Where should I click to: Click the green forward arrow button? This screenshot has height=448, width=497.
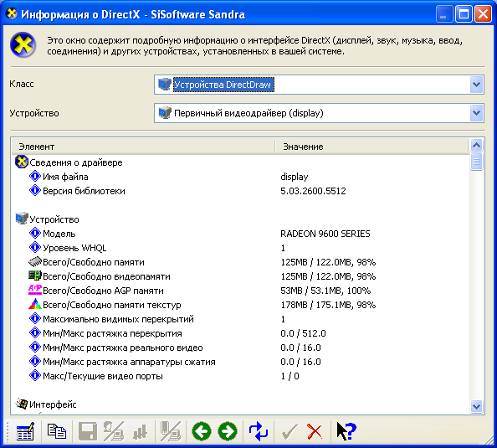(228, 431)
